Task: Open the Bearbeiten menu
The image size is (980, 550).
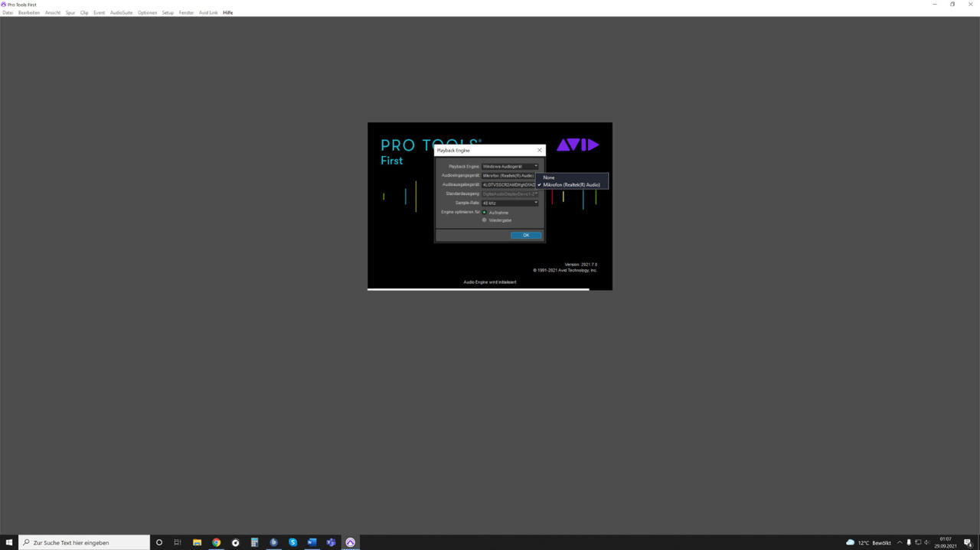Action: [29, 13]
